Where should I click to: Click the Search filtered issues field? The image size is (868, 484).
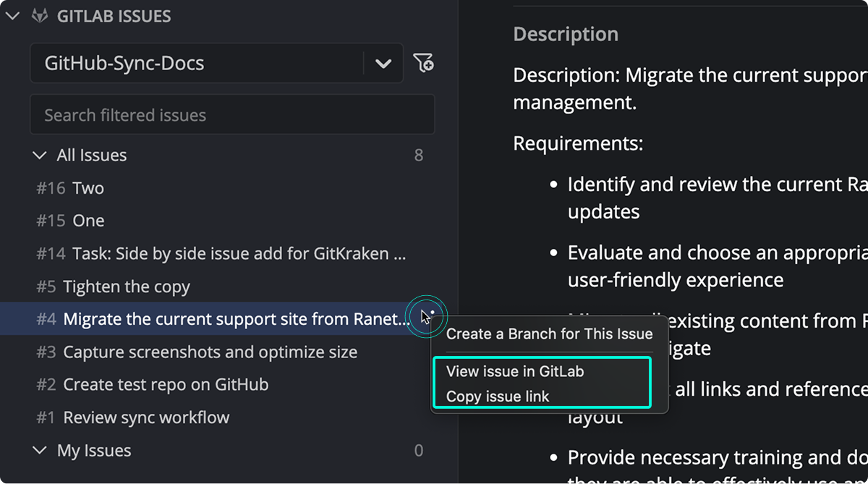coord(231,114)
